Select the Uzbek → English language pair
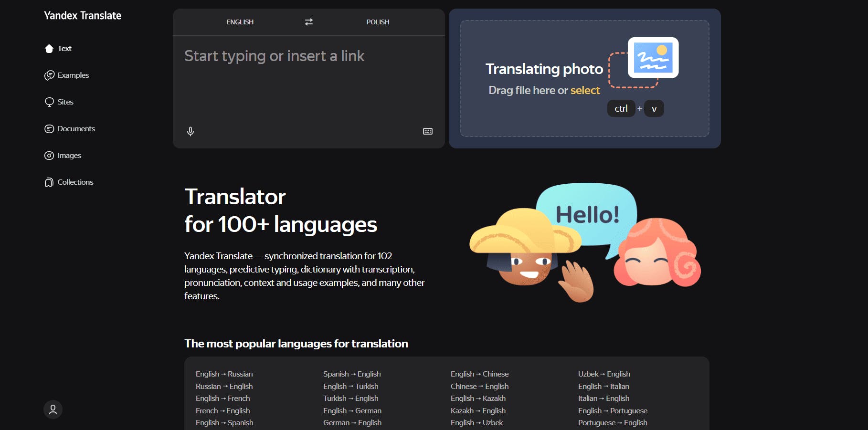Image resolution: width=868 pixels, height=430 pixels. [x=604, y=374]
